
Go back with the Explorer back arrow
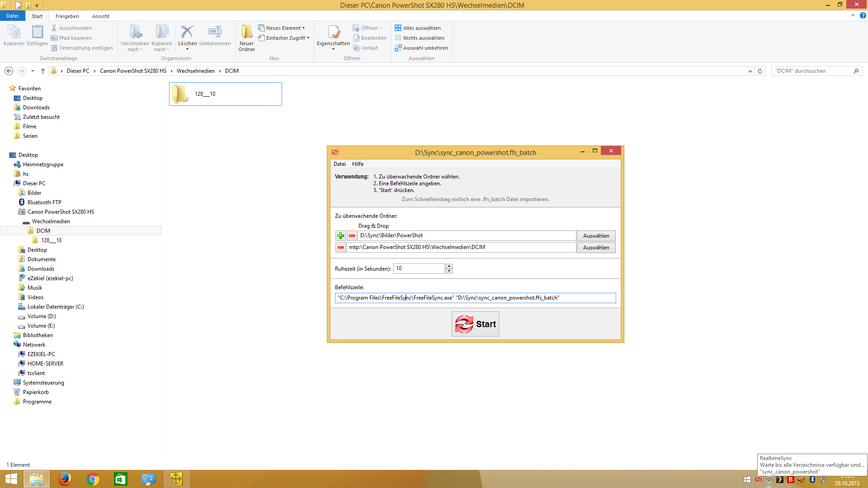9,71
